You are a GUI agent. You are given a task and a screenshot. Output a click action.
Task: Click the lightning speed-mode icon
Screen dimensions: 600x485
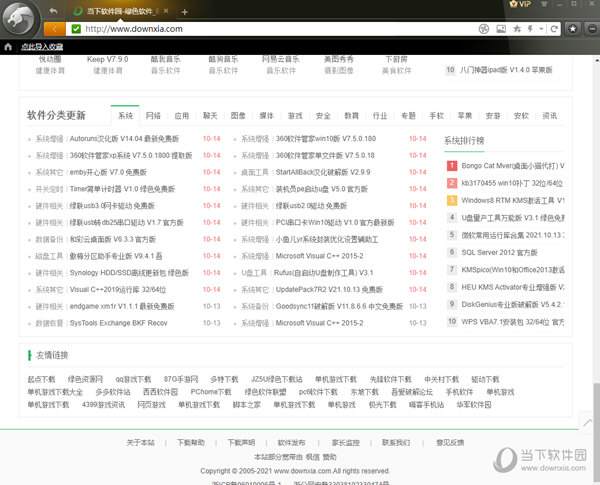(530, 29)
